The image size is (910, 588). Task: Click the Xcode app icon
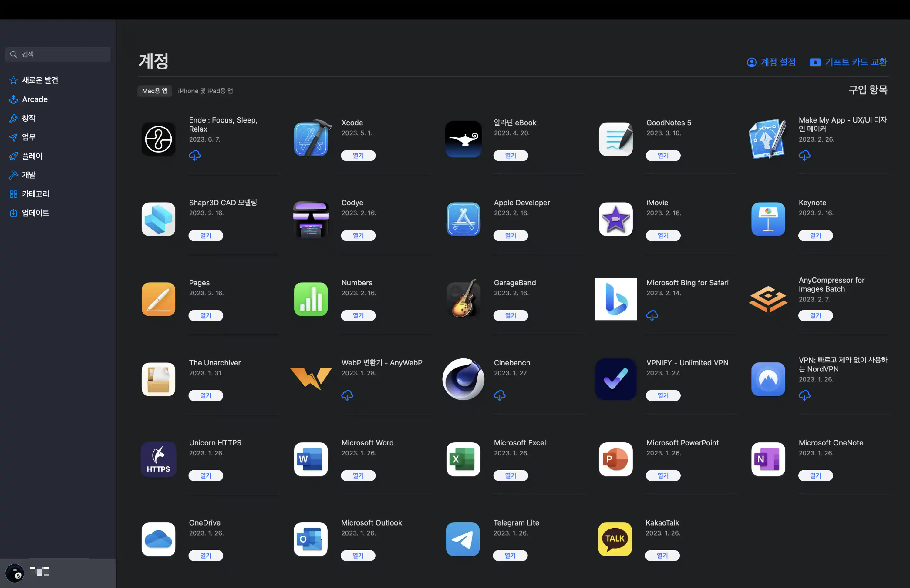click(311, 139)
